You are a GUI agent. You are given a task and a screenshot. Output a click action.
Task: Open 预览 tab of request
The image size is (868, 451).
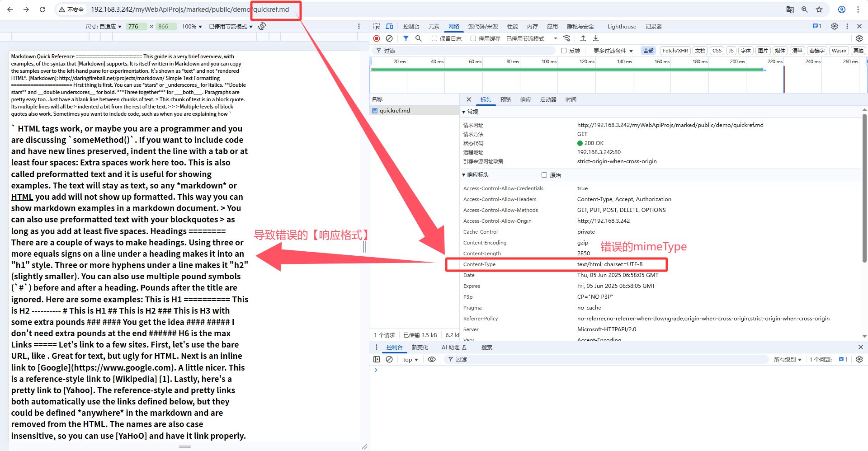(505, 99)
